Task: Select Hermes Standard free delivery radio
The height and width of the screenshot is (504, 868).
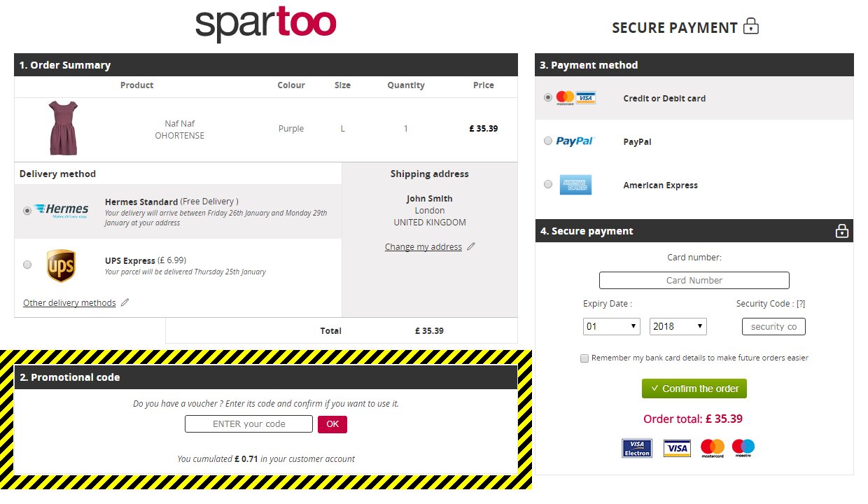Action: (27, 211)
